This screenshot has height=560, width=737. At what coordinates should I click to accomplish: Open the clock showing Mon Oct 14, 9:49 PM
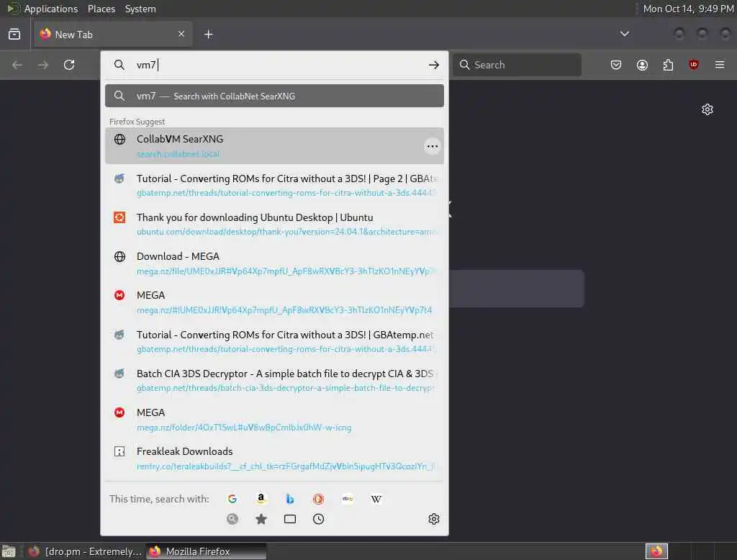tap(688, 9)
